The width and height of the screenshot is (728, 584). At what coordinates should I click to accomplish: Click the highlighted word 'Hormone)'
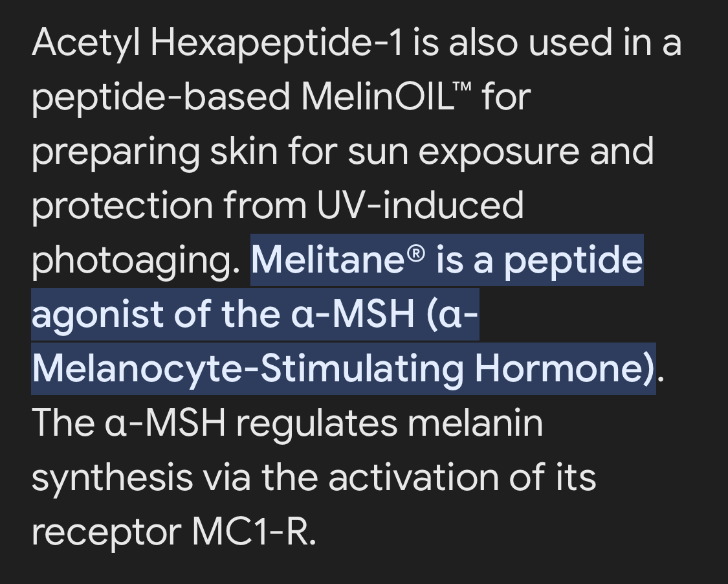pyautogui.click(x=565, y=369)
